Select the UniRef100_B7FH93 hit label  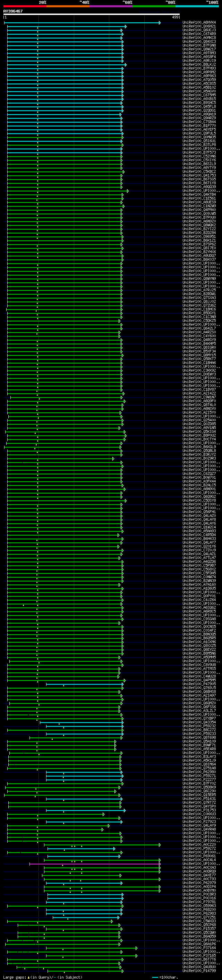click(199, 68)
